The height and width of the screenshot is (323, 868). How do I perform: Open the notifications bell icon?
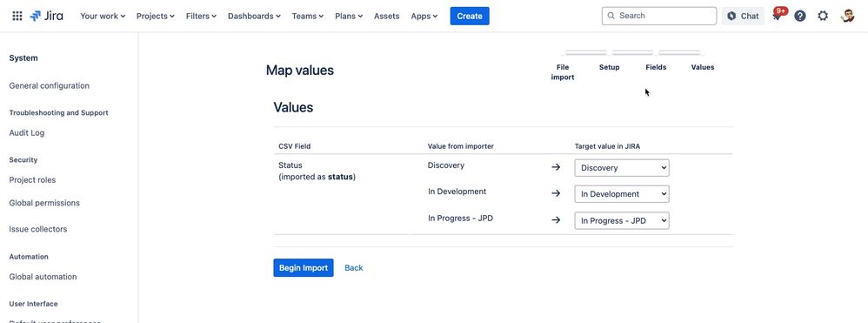point(778,16)
